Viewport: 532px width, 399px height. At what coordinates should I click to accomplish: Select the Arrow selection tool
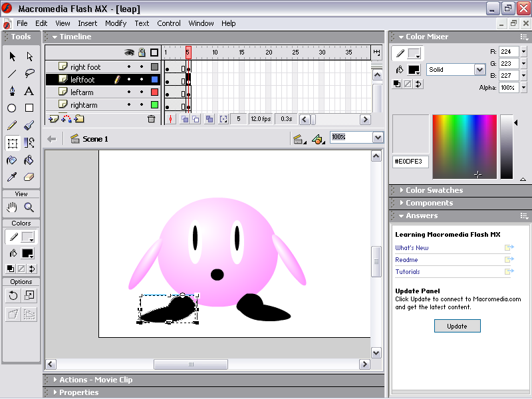click(12, 57)
